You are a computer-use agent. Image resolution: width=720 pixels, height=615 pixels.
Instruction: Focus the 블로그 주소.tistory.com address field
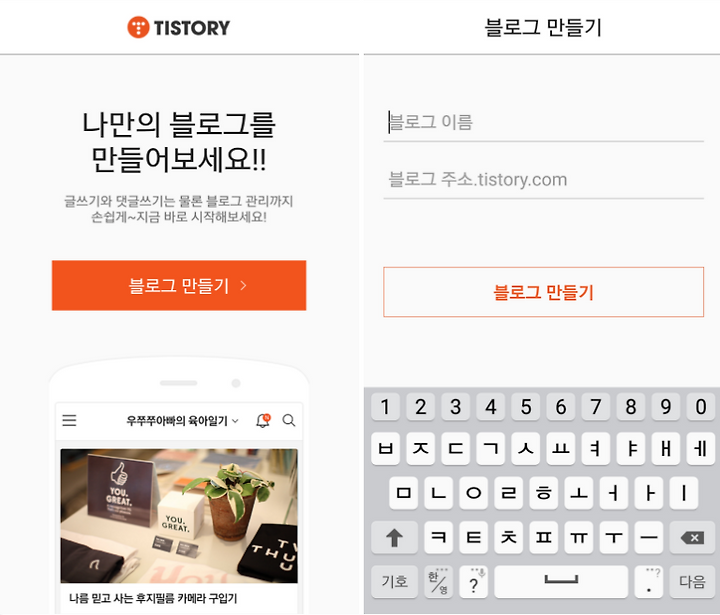point(543,180)
